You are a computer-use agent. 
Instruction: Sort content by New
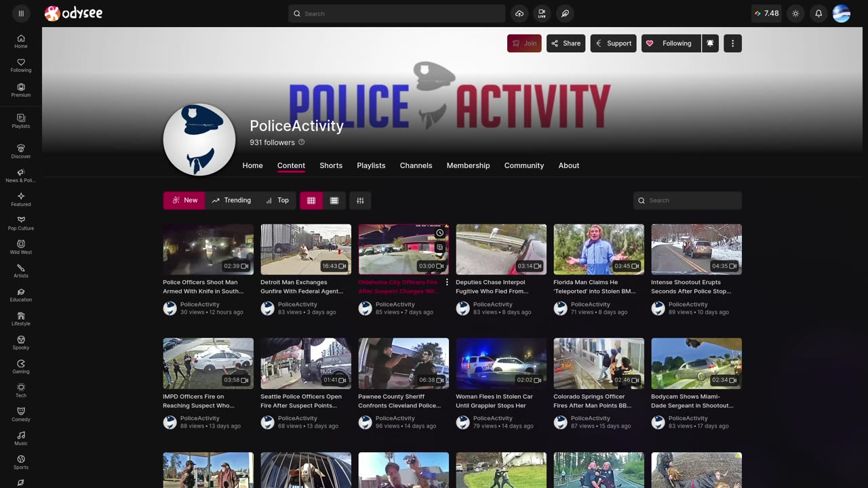(184, 201)
